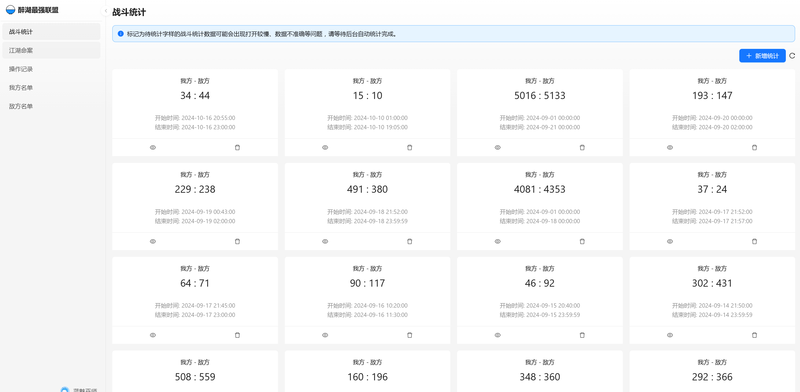Delete the 302 : 431 battle record
This screenshot has height=392, width=800.
(x=755, y=335)
